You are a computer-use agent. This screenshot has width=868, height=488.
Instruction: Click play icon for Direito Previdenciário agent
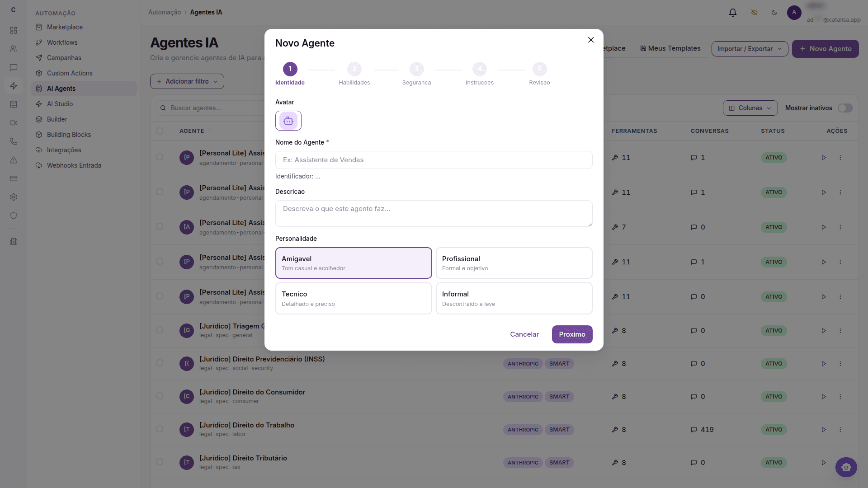[824, 364]
